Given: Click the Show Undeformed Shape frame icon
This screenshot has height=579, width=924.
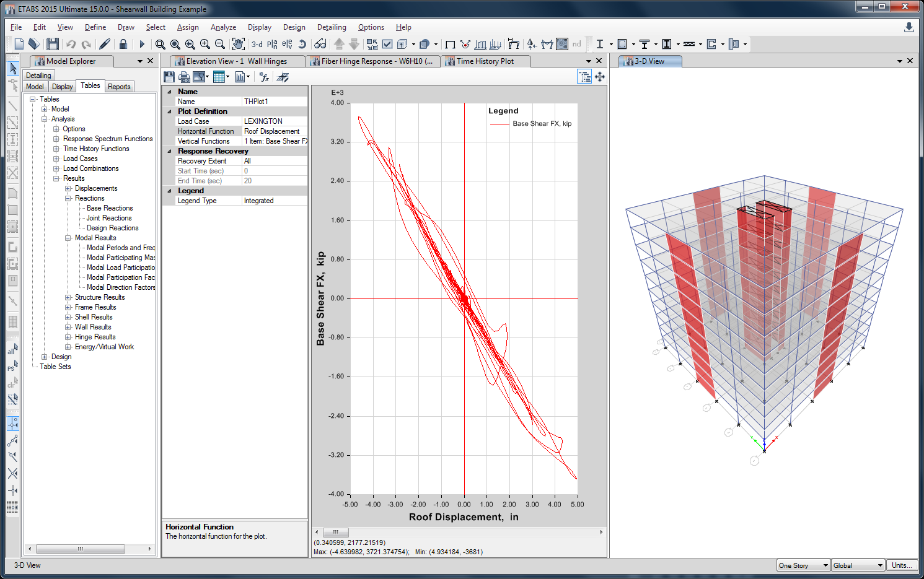Looking at the screenshot, I should pyautogui.click(x=451, y=44).
